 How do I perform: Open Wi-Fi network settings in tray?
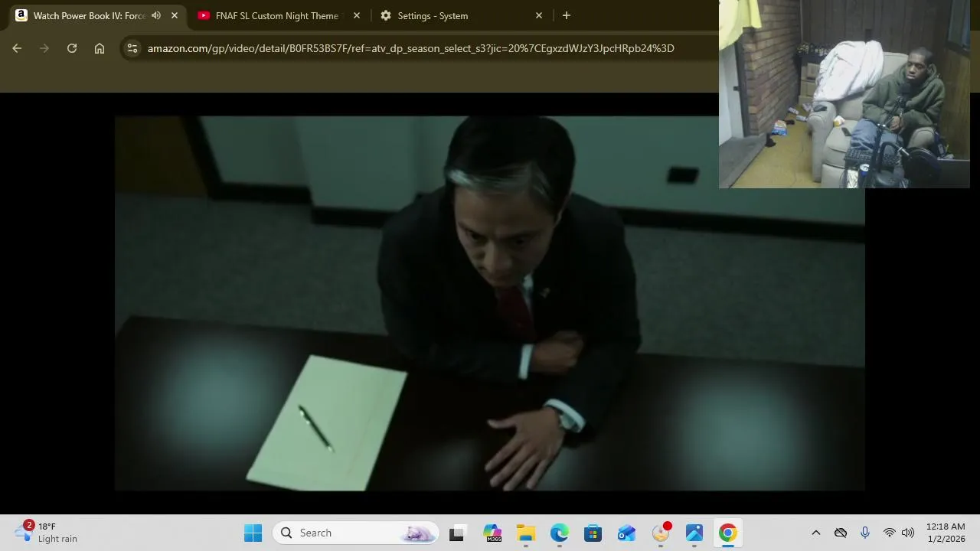click(x=890, y=533)
